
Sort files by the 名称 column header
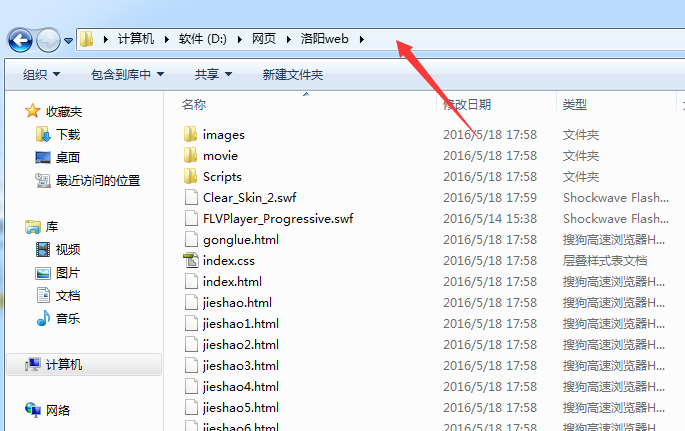(x=194, y=104)
